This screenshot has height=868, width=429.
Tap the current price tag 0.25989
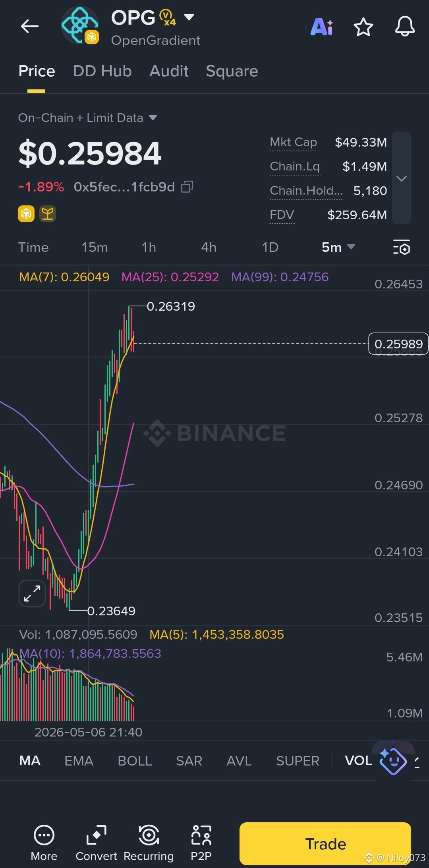[x=398, y=344]
